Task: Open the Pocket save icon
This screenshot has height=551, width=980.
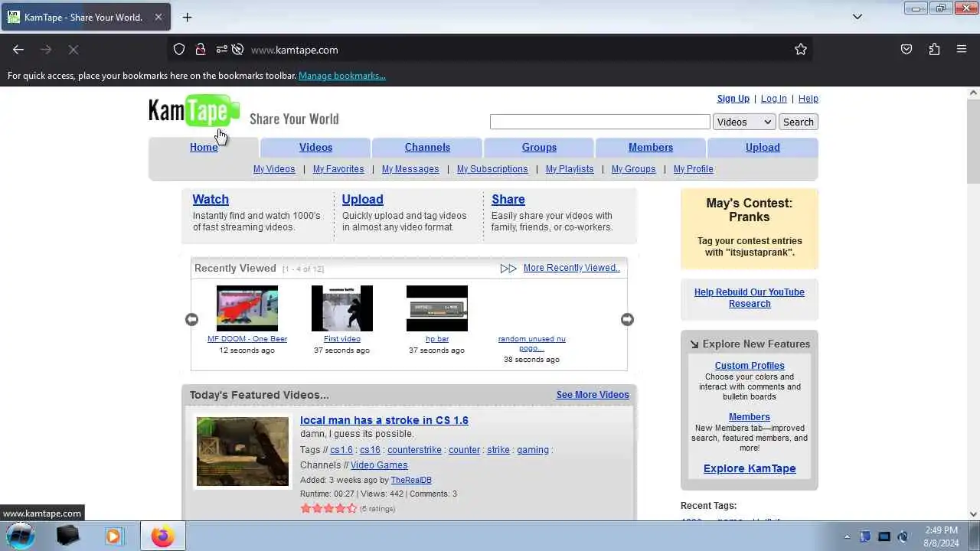Action: tap(906, 50)
